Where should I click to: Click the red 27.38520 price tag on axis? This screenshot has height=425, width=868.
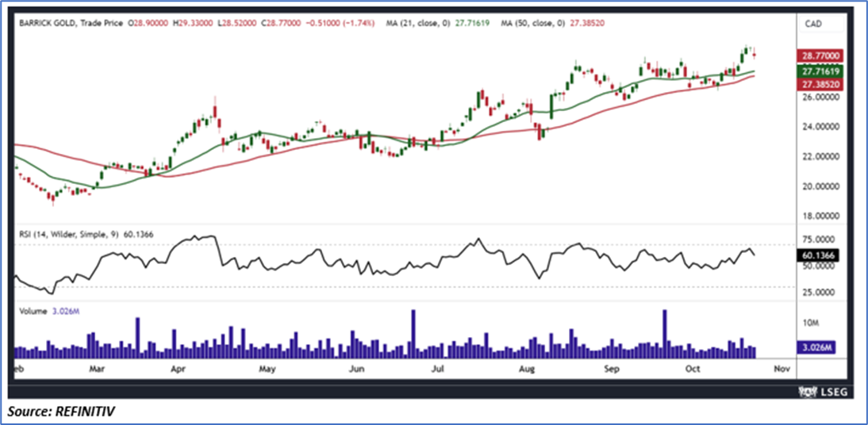tap(820, 84)
